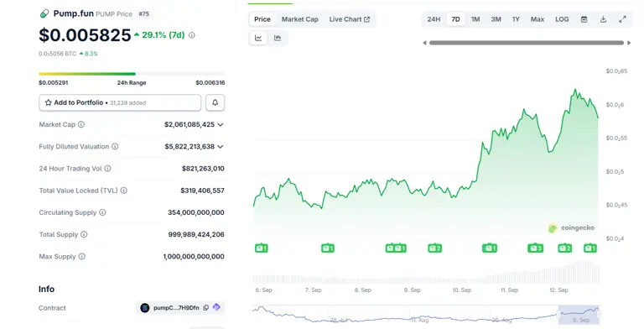
Task: Select the Market Cap chart tab
Action: coord(300,19)
